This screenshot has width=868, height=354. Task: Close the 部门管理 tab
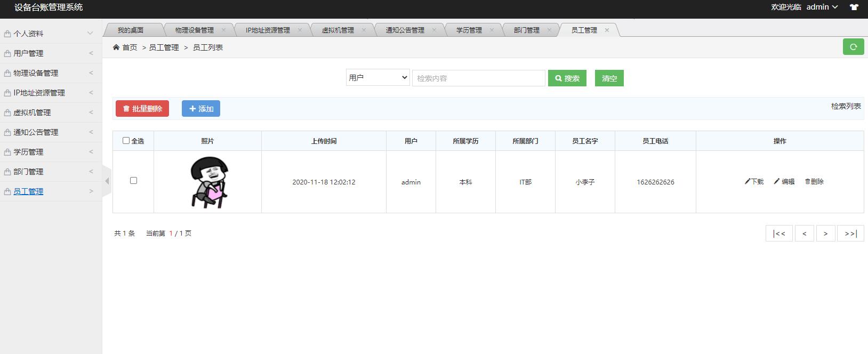[549, 30]
